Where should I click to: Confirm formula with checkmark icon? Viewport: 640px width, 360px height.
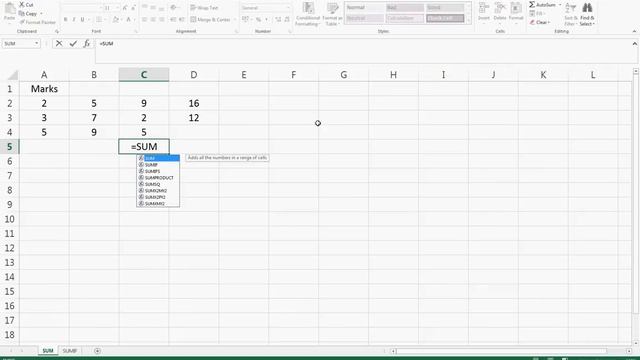tap(73, 43)
